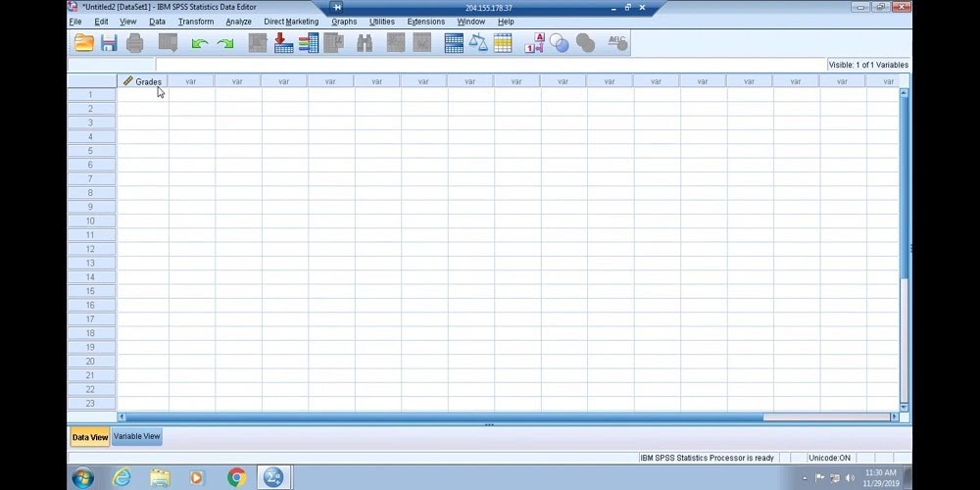Image resolution: width=980 pixels, height=490 pixels.
Task: Undo the last action in the toolbar
Action: 200,43
